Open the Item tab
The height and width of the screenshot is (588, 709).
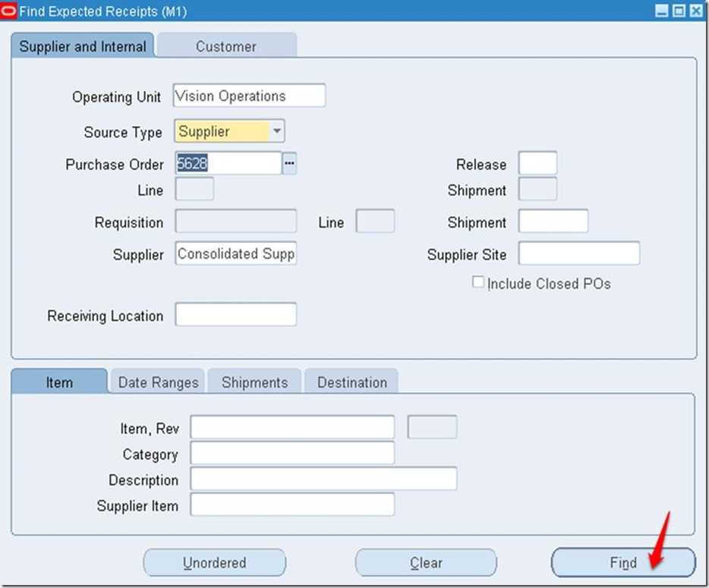coord(59,382)
